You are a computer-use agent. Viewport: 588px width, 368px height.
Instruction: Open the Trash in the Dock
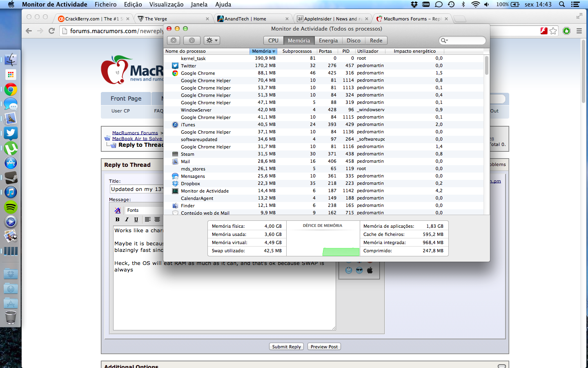[x=11, y=317]
